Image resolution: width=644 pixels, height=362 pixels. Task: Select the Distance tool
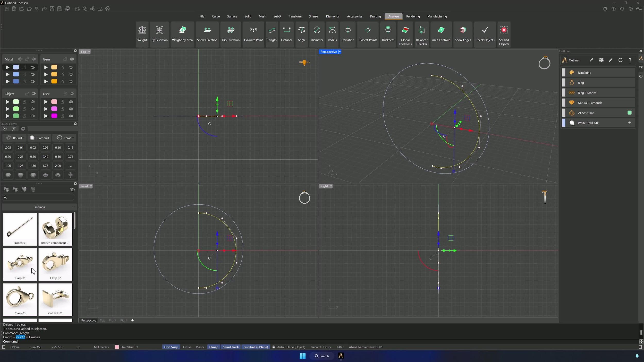(x=287, y=34)
